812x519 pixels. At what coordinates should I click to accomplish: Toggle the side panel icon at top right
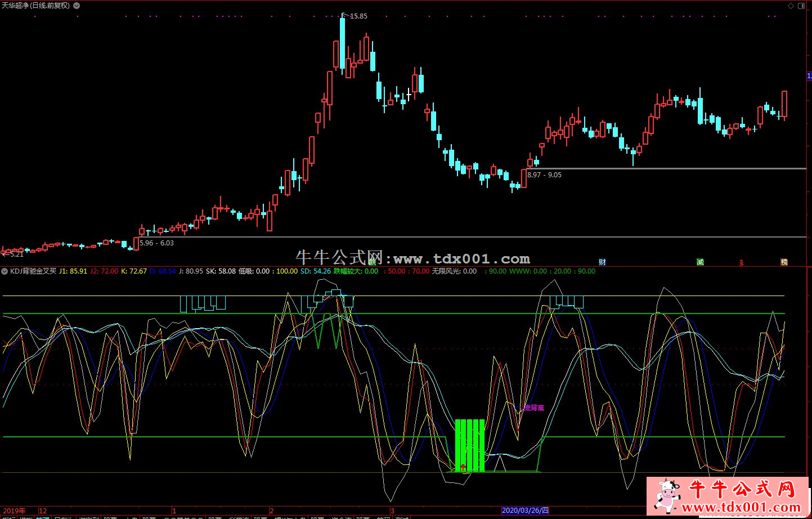tap(801, 6)
